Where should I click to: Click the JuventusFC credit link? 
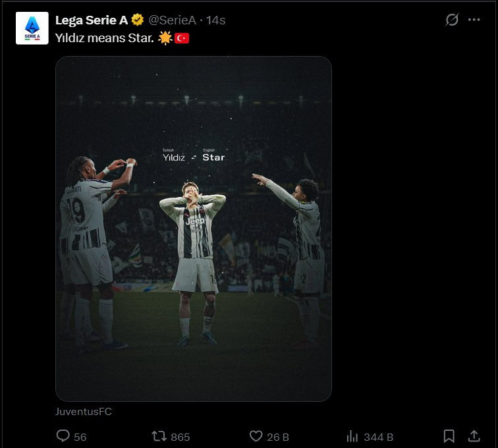(x=84, y=412)
